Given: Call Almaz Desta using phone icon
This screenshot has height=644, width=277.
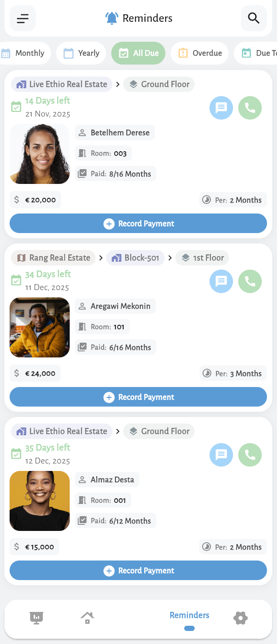Looking at the screenshot, I should click(250, 454).
